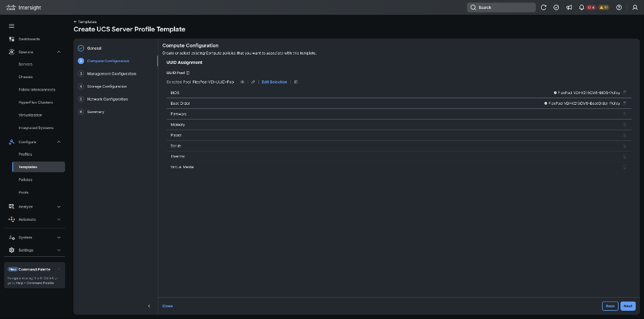Viewport: 644px width, 319px height.
Task: Click the Cisco Intersight logo
Action: [x=24, y=8]
